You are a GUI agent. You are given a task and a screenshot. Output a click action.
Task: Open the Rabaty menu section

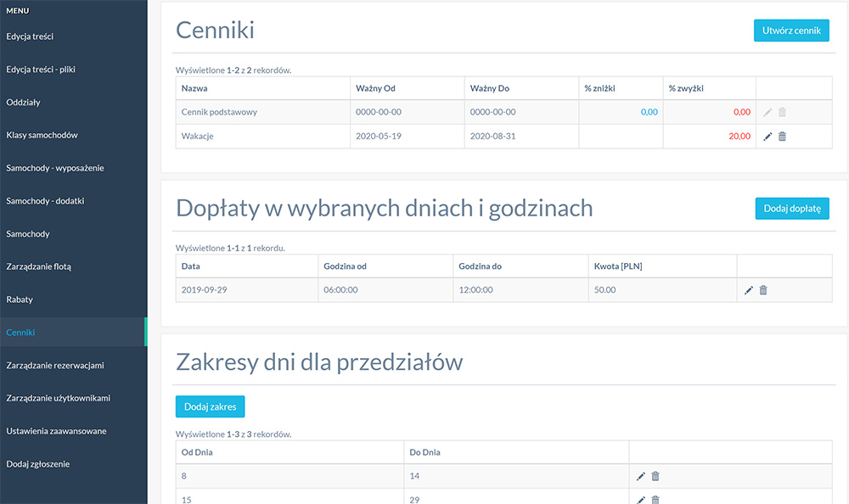(x=20, y=300)
